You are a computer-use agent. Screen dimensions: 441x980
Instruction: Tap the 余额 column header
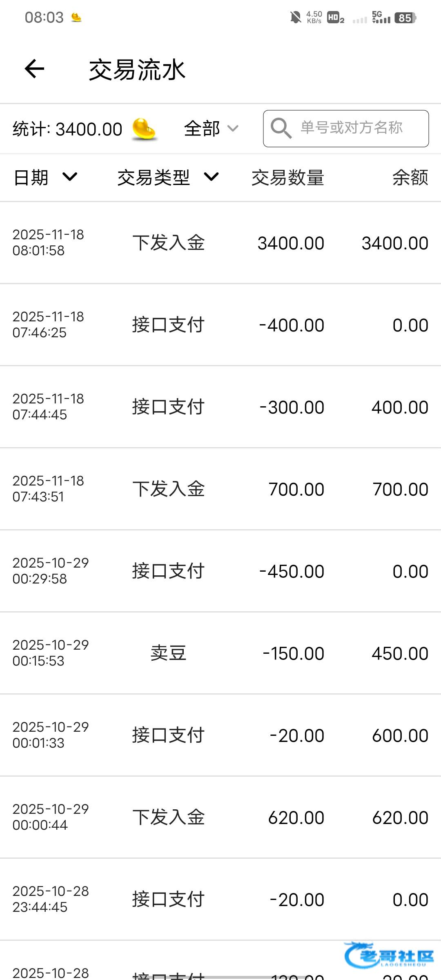pos(410,178)
